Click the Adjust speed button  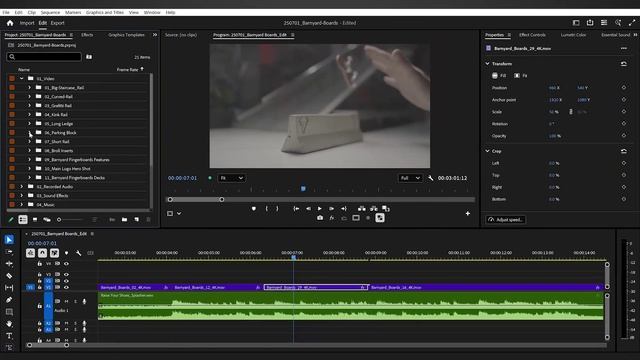[x=506, y=220]
